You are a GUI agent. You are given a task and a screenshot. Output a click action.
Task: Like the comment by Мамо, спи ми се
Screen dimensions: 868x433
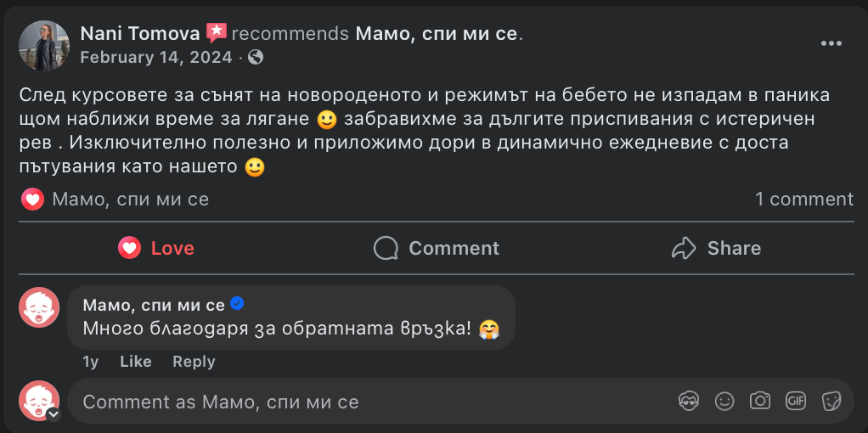click(x=136, y=362)
